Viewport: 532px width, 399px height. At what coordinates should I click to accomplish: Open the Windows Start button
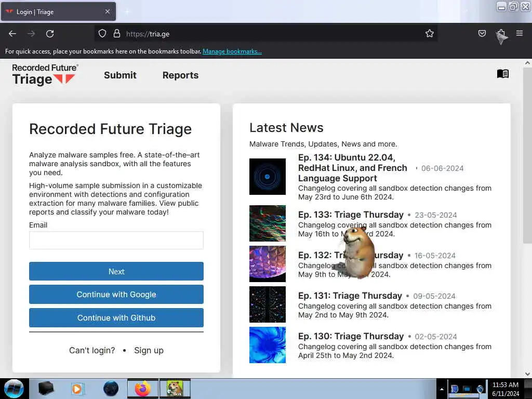(x=14, y=389)
